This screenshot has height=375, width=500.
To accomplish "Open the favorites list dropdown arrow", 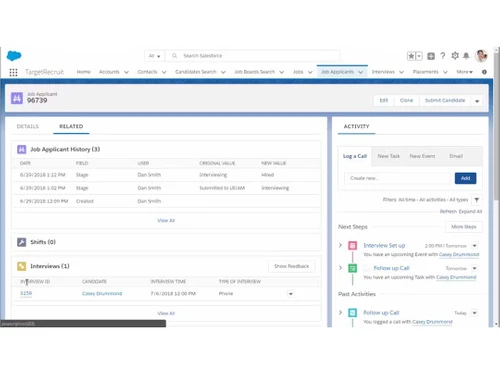I will 419,56.
